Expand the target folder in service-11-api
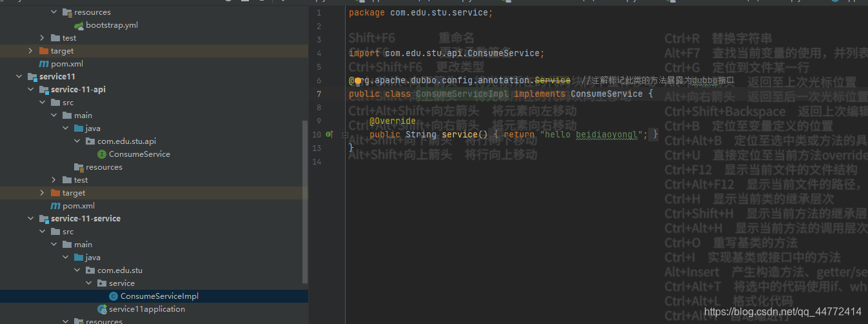 [x=43, y=193]
